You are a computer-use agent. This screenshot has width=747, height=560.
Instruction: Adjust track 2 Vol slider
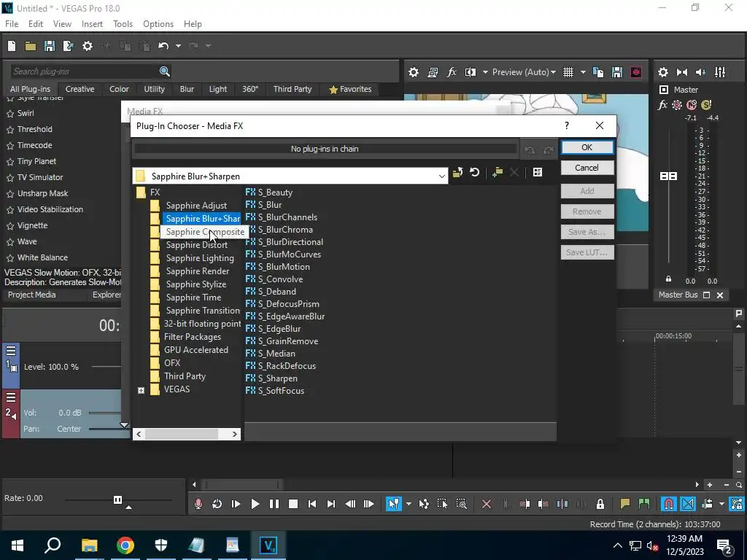[105, 413]
